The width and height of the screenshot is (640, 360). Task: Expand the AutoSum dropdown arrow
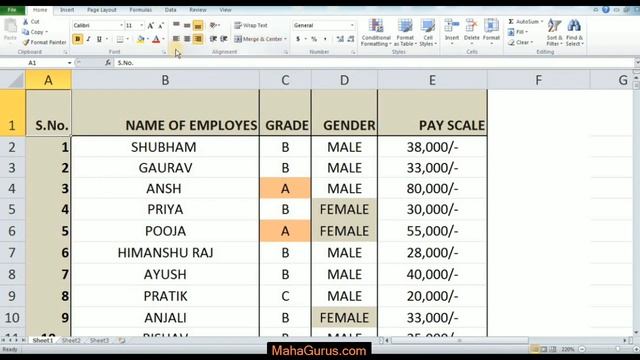(x=542, y=22)
